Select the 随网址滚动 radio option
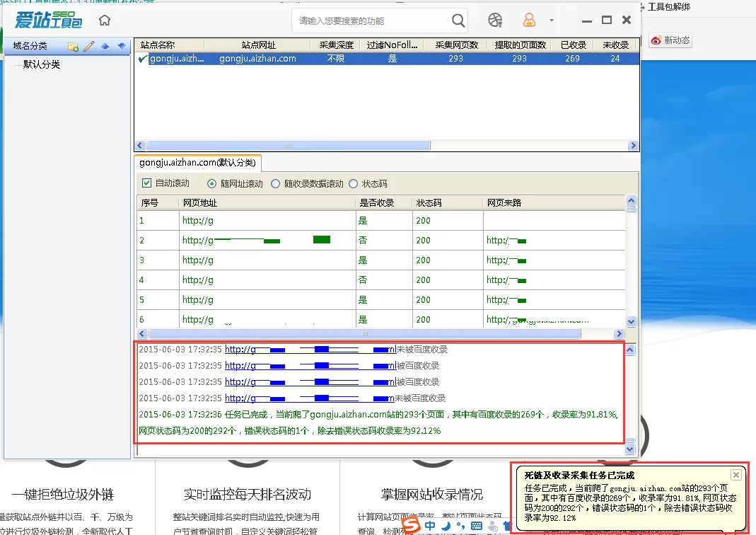The height and width of the screenshot is (535, 756). pos(211,184)
